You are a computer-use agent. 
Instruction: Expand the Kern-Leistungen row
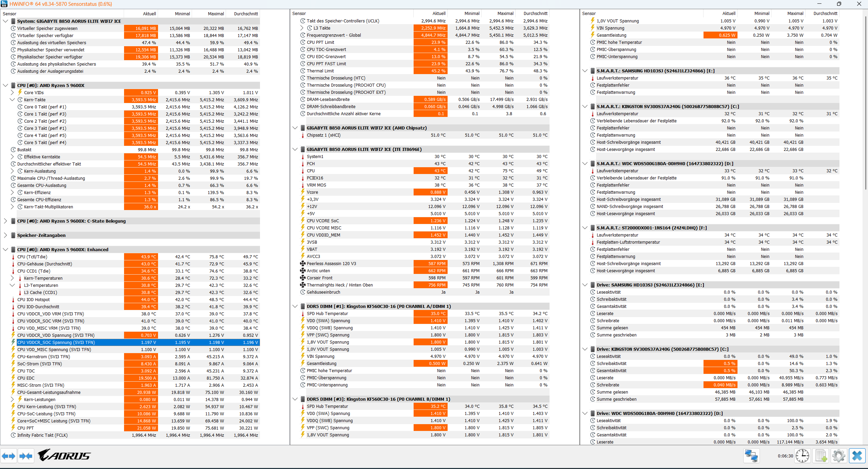12,400
